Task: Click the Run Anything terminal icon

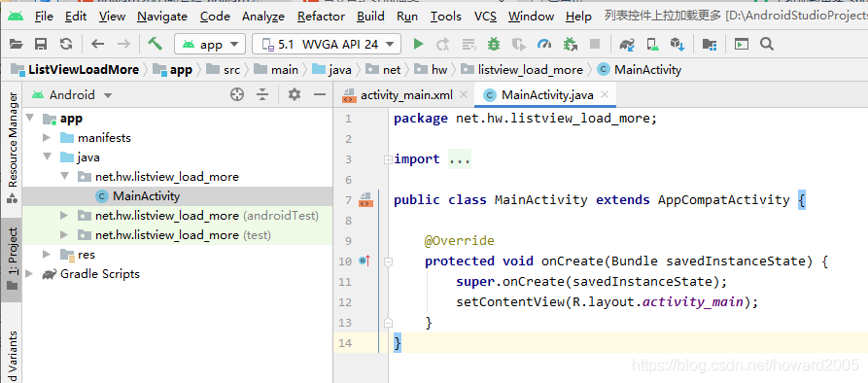Action: tap(742, 45)
